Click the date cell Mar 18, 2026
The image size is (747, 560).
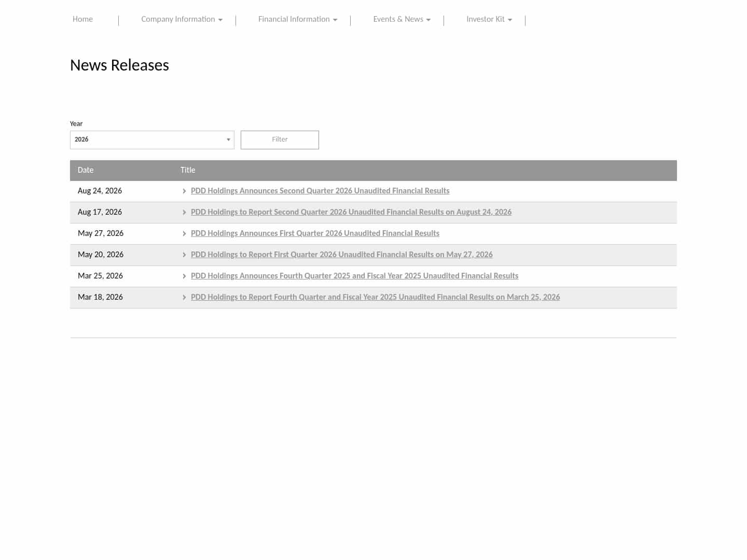pyautogui.click(x=100, y=297)
